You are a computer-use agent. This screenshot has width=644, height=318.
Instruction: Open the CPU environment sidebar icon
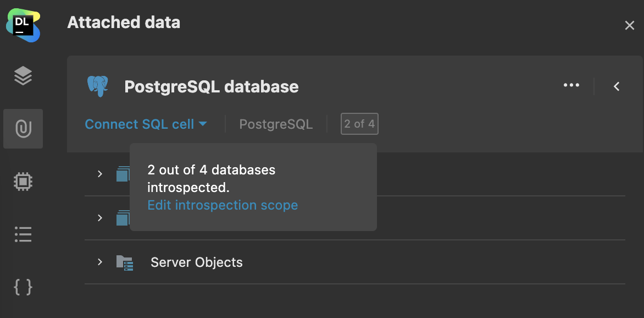tap(23, 182)
